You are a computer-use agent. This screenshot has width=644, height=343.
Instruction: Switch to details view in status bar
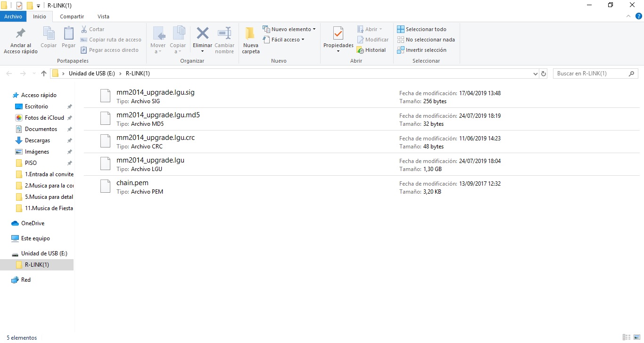coord(626,337)
